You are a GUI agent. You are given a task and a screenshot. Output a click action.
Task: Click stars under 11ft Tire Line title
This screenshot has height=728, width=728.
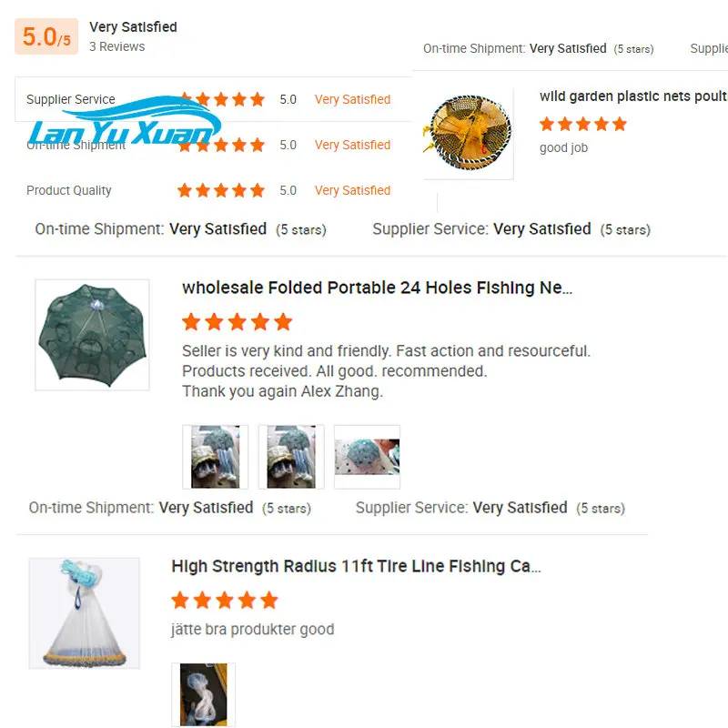[x=225, y=601]
